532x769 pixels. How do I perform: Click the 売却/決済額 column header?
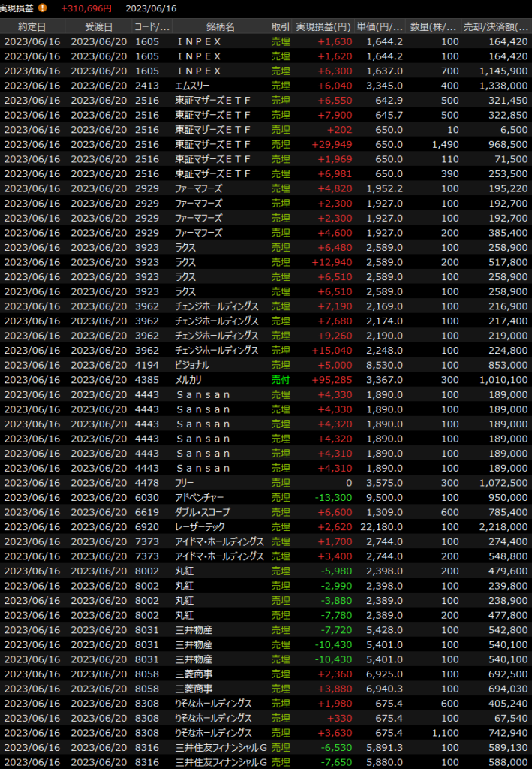497,26
